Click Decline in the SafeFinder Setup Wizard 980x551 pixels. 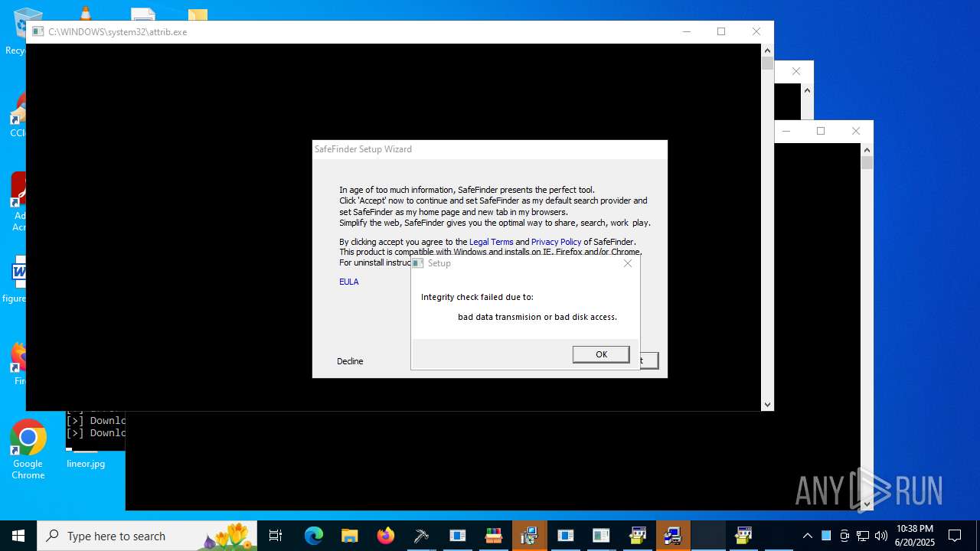coord(350,361)
